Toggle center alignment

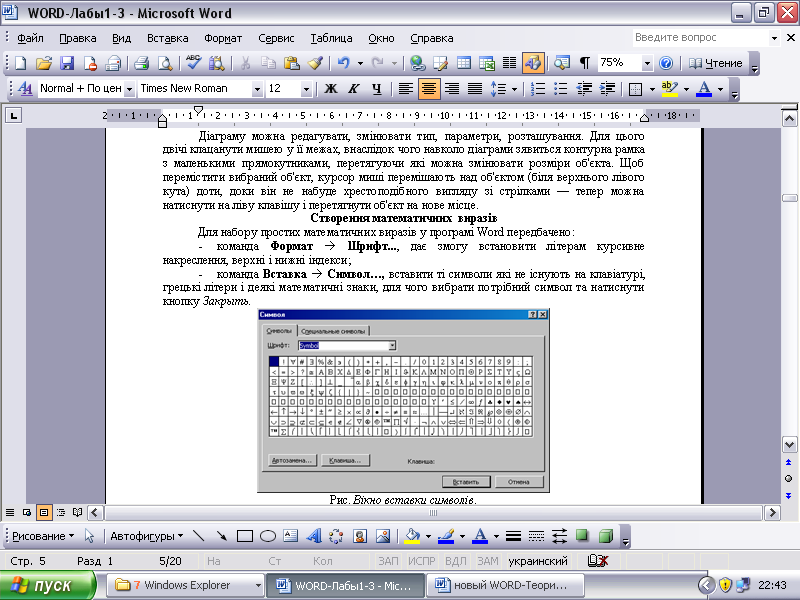(429, 89)
